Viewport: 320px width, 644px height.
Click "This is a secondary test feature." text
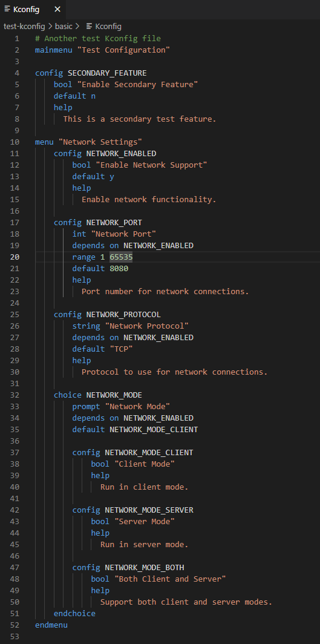tap(140, 119)
